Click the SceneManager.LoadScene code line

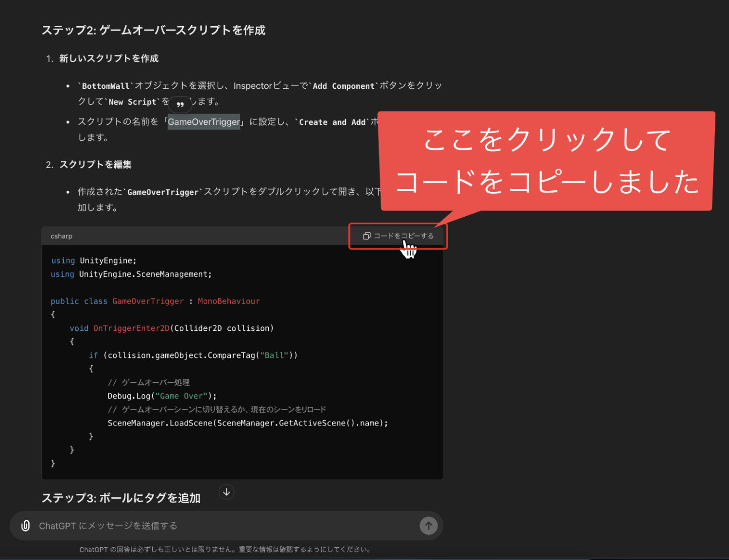click(248, 423)
